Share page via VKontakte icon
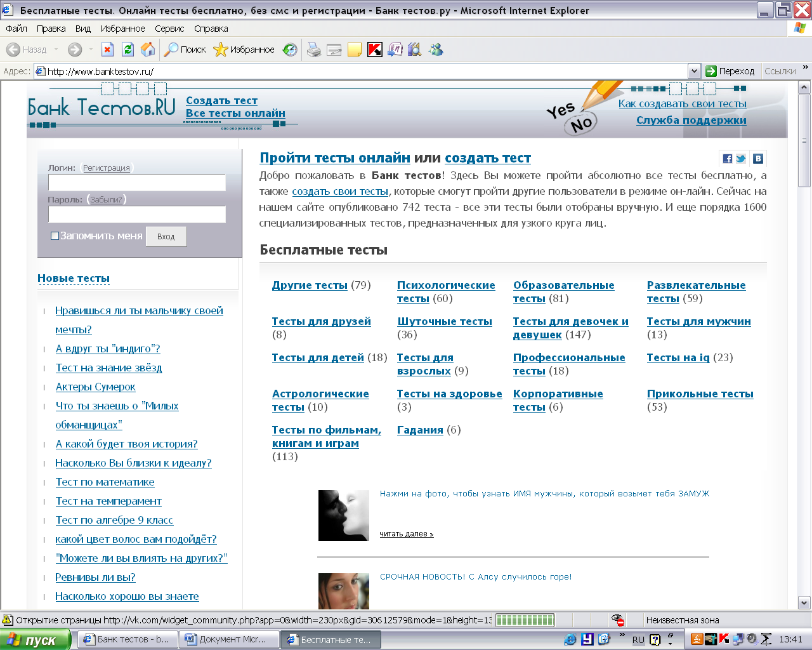This screenshot has height=650, width=812. [758, 159]
